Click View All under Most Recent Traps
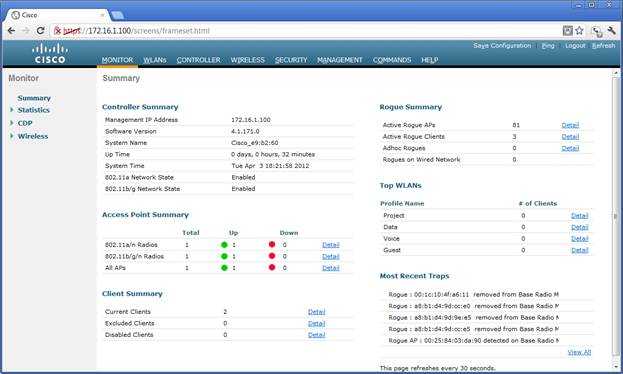Image resolution: width=623 pixels, height=374 pixels. (x=579, y=353)
